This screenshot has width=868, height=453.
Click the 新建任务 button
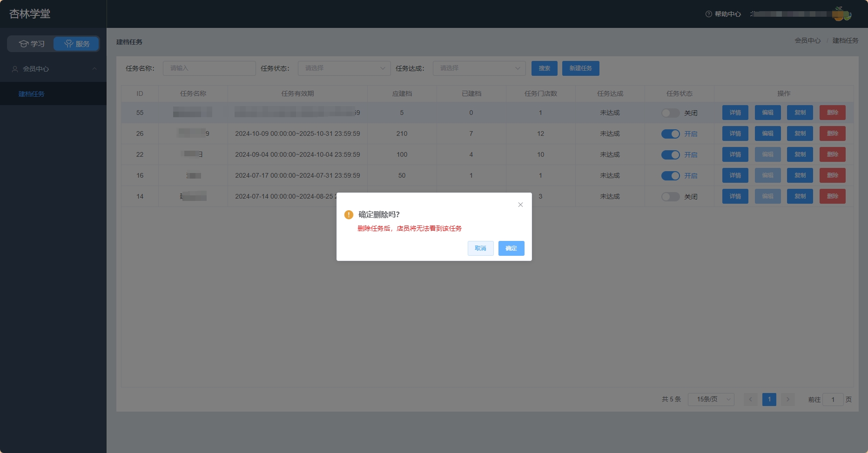[581, 68]
